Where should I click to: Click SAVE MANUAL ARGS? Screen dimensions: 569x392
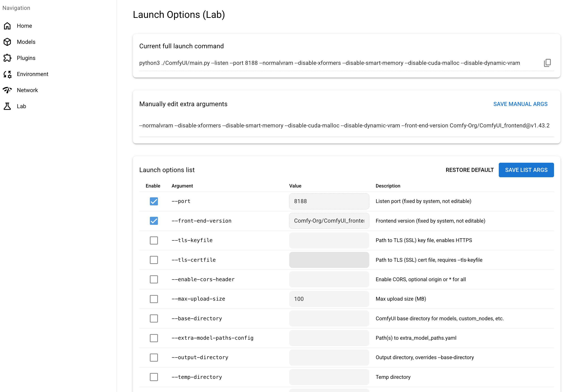click(x=520, y=104)
